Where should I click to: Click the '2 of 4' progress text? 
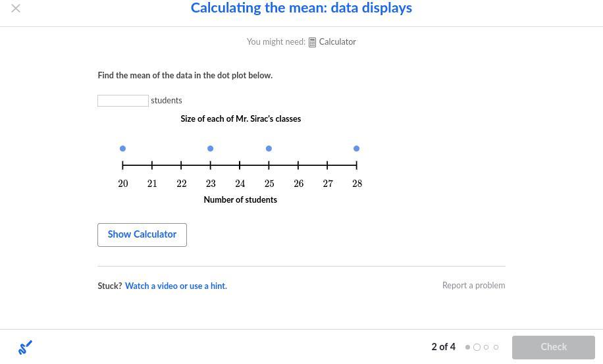(443, 347)
